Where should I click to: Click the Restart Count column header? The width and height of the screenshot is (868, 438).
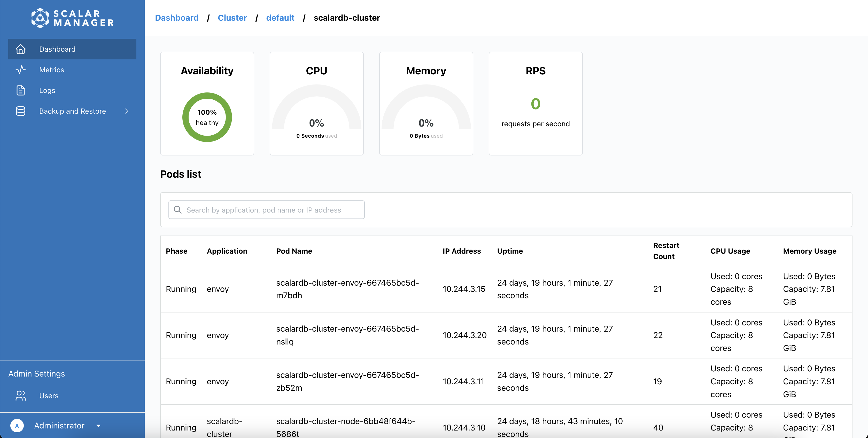tap(666, 251)
